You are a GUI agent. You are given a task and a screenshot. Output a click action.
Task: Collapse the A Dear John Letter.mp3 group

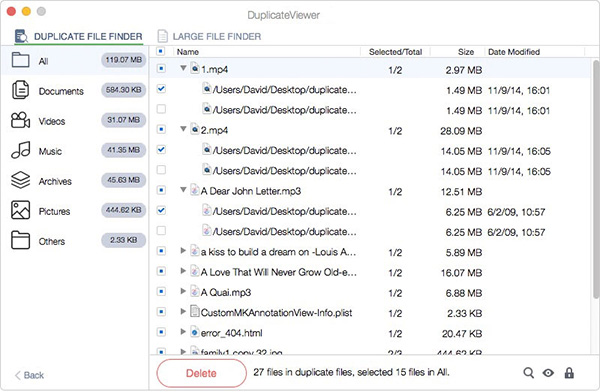point(183,190)
